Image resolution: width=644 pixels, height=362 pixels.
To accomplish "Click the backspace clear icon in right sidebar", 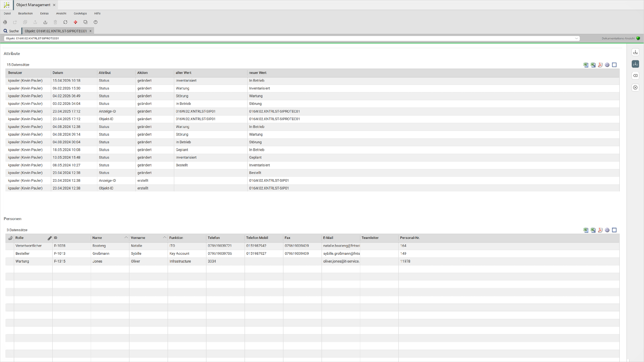I will (x=635, y=76).
